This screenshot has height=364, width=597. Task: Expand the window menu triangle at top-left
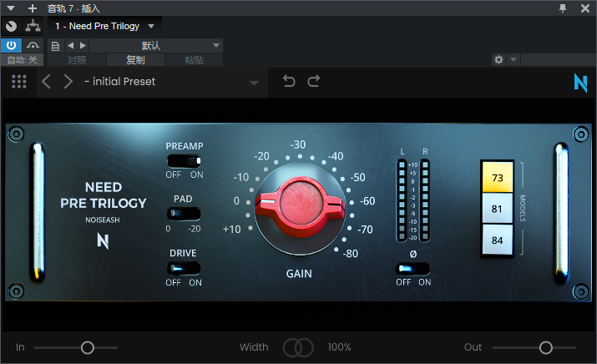click(11, 8)
